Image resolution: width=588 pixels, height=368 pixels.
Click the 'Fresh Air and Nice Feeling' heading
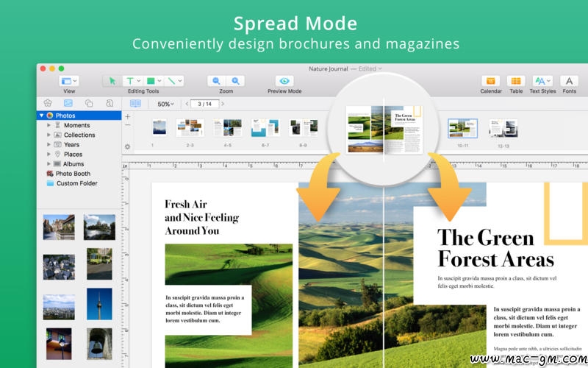201,217
